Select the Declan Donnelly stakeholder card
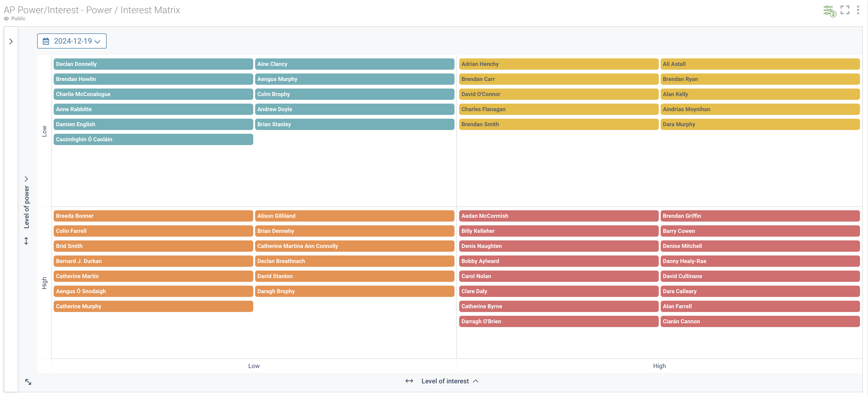This screenshot has width=868, height=397. point(153,64)
